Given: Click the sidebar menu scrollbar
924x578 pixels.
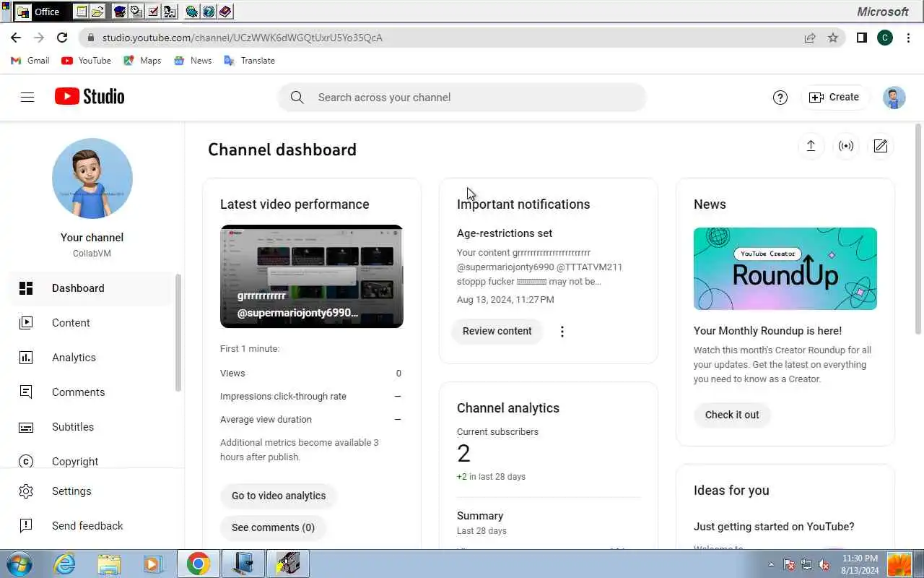Looking at the screenshot, I should pos(178,332).
